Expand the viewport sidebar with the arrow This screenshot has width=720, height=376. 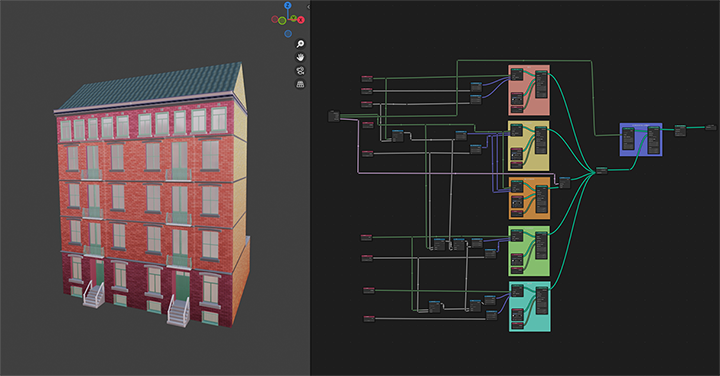[308, 7]
